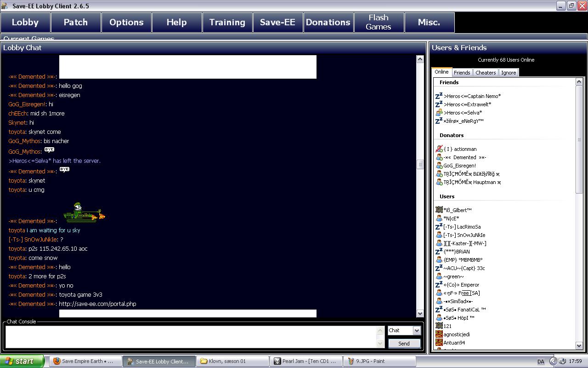Click the BYE emoticon after GoG_Mythos
Image resolution: width=588 pixels, height=368 pixels.
(49, 150)
